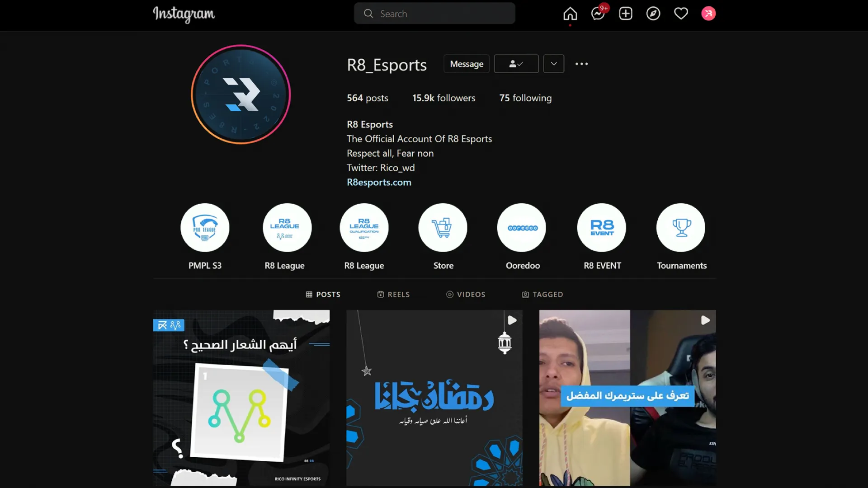Click the 564 posts count
This screenshot has height=488, width=868.
pyautogui.click(x=367, y=98)
